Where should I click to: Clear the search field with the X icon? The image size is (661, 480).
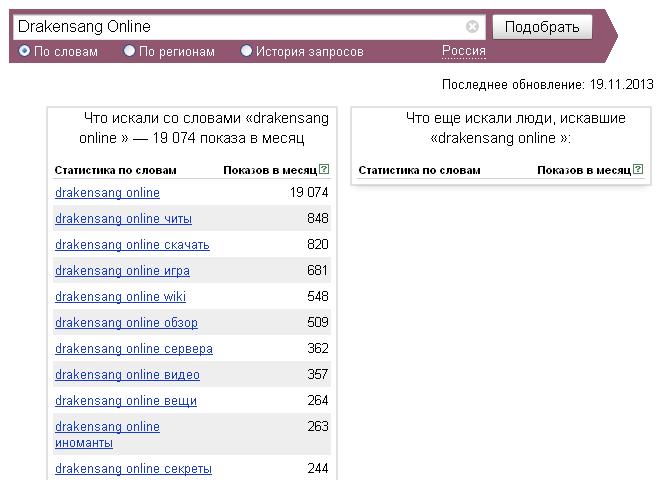coord(472,27)
